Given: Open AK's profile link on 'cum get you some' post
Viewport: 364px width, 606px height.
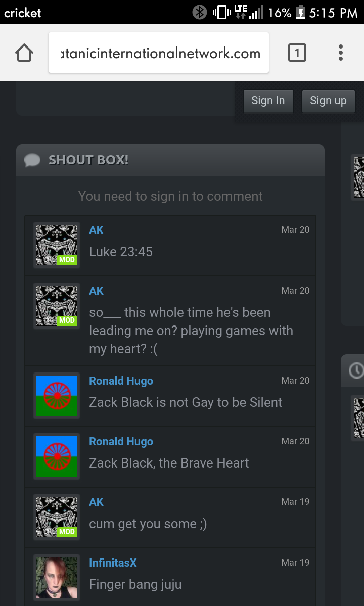Looking at the screenshot, I should (x=96, y=502).
